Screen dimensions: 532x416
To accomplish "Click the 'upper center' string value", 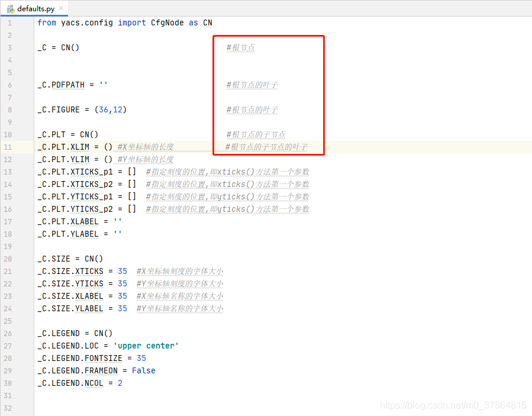I will [x=146, y=346].
